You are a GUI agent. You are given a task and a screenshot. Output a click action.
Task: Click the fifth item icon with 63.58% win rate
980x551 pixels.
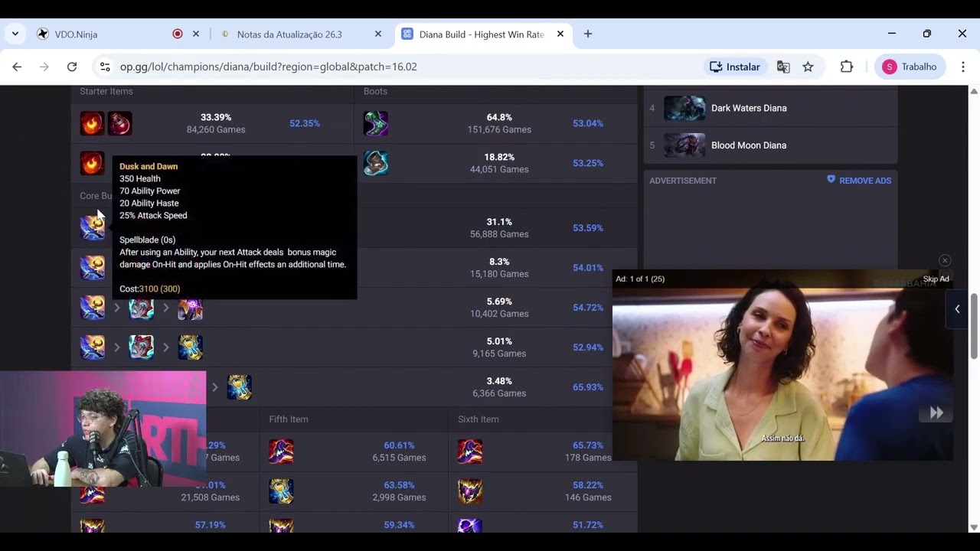(x=281, y=491)
